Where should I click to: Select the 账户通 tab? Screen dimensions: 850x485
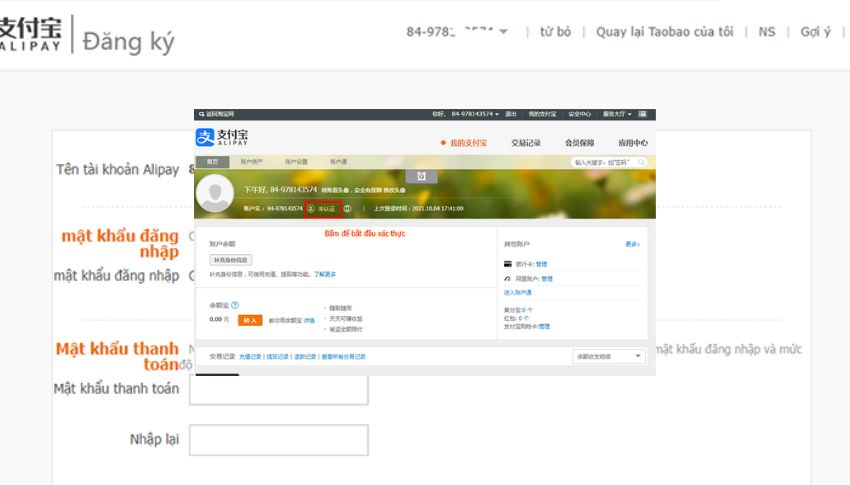(x=338, y=161)
